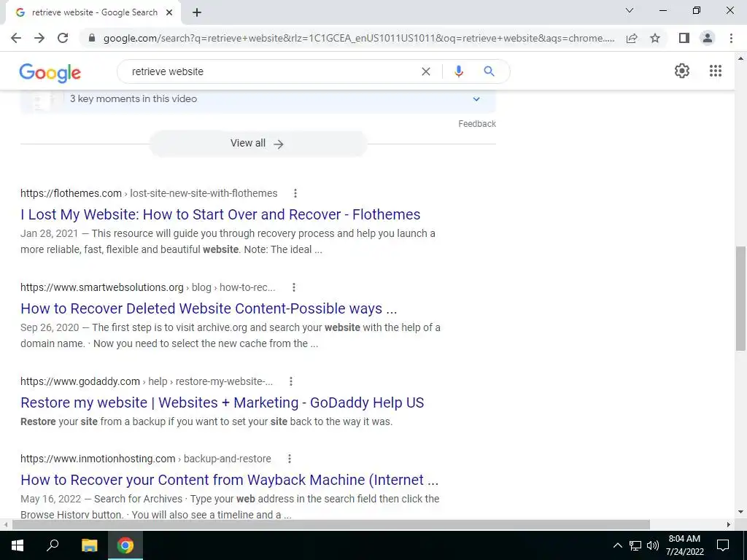747x560 pixels.
Task: Reload the current page
Action: [63, 38]
